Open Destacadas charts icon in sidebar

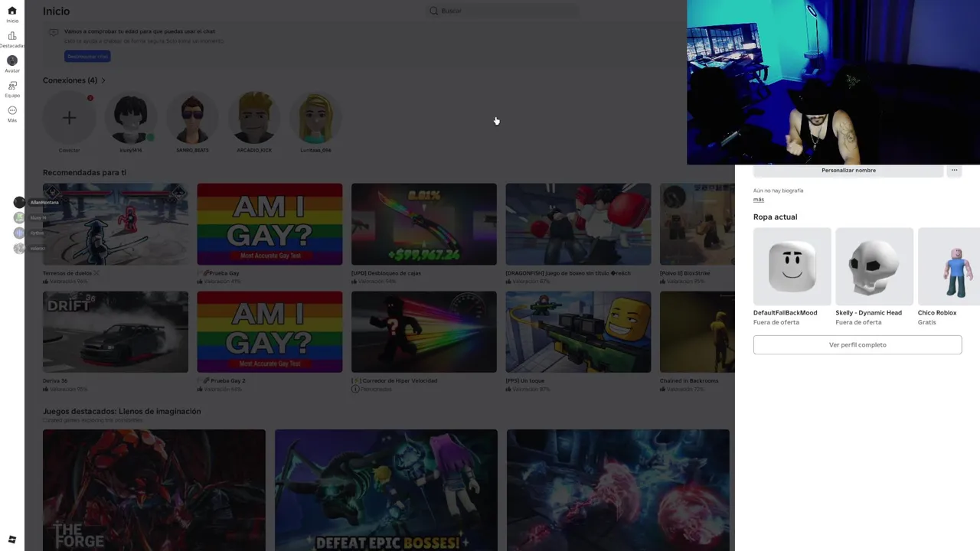coord(11,35)
